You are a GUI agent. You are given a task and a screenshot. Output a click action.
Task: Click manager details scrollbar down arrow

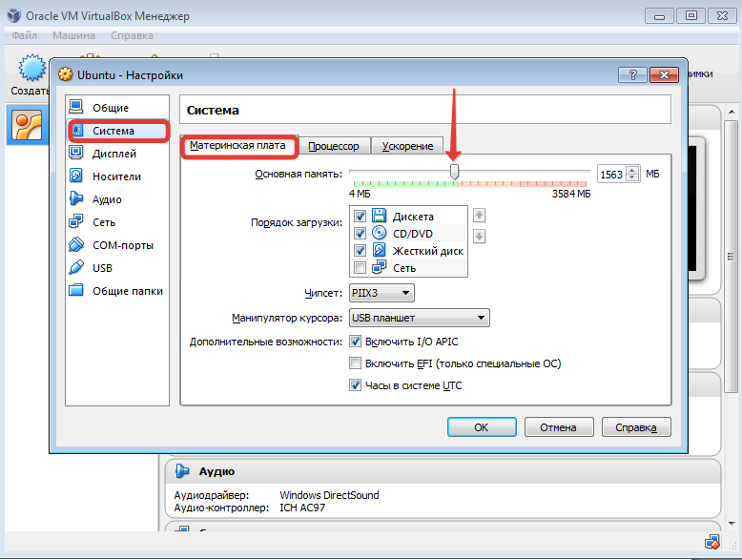tap(732, 523)
